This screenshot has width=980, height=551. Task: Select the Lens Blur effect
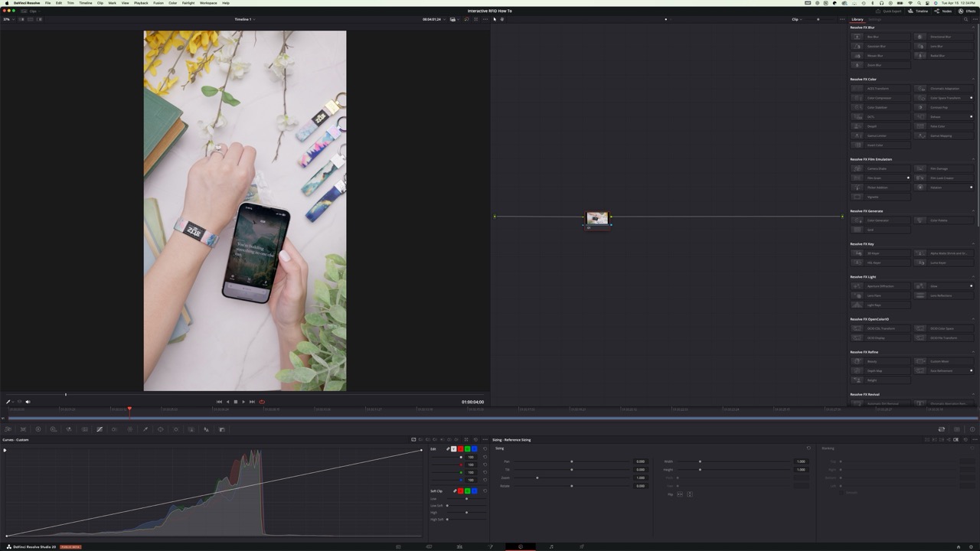coord(945,46)
